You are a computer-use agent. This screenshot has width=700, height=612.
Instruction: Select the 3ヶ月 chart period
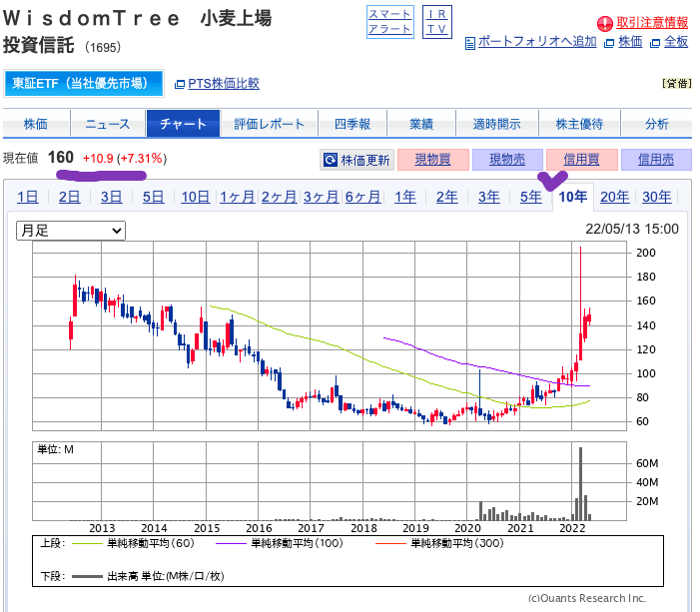click(321, 197)
